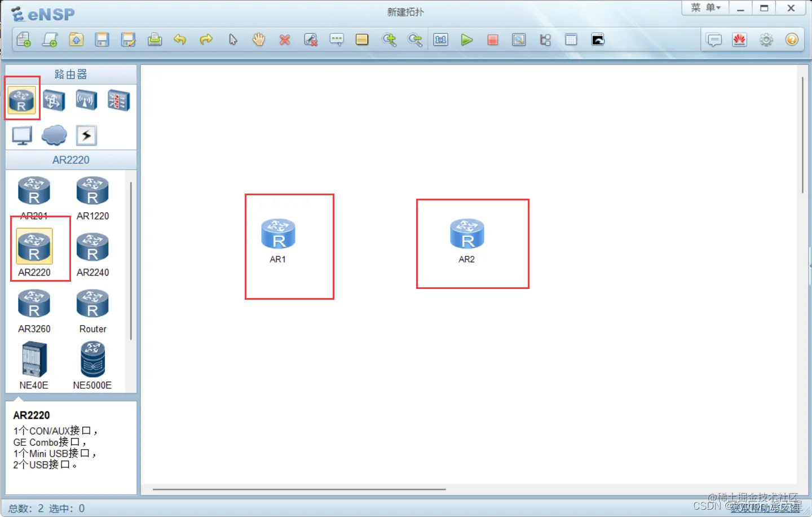Pick the NE40E device model
812x517 pixels.
point(34,366)
